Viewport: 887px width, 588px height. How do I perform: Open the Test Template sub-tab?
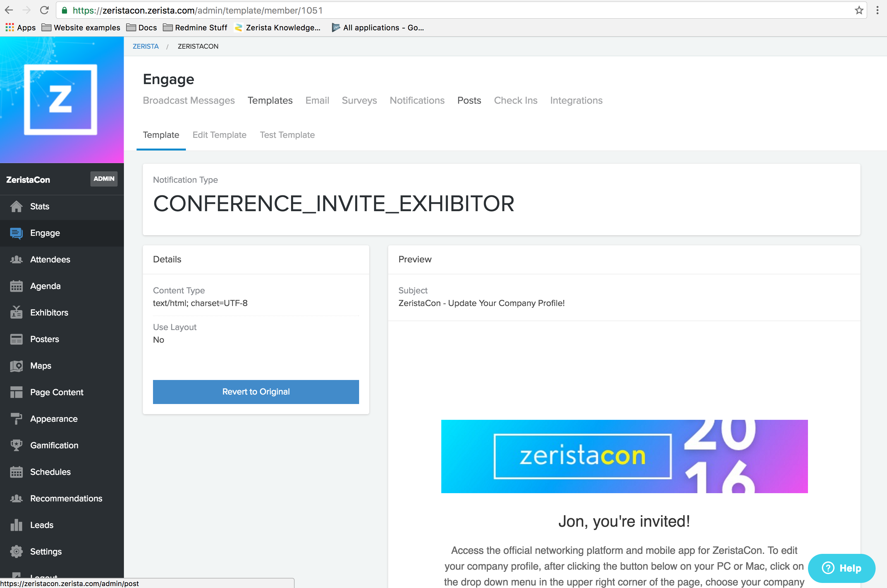(287, 135)
